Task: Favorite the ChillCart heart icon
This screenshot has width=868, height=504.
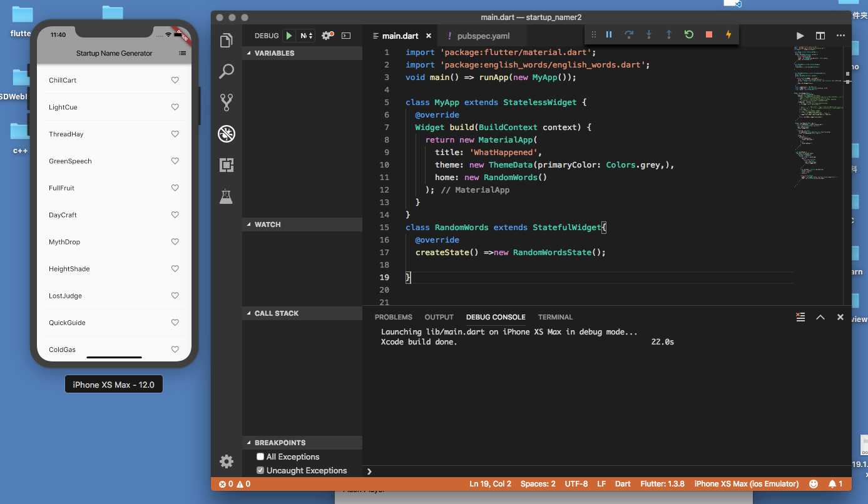Action: [x=175, y=80]
